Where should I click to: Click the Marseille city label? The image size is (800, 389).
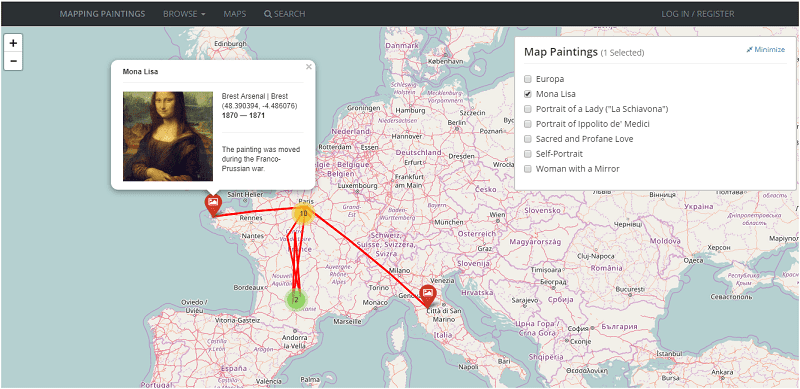[347, 322]
